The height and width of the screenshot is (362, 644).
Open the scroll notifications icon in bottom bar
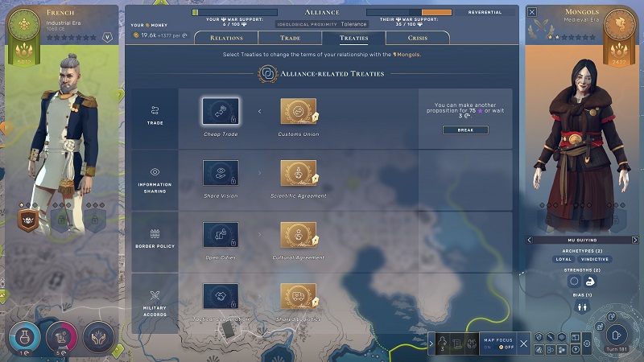(457, 343)
